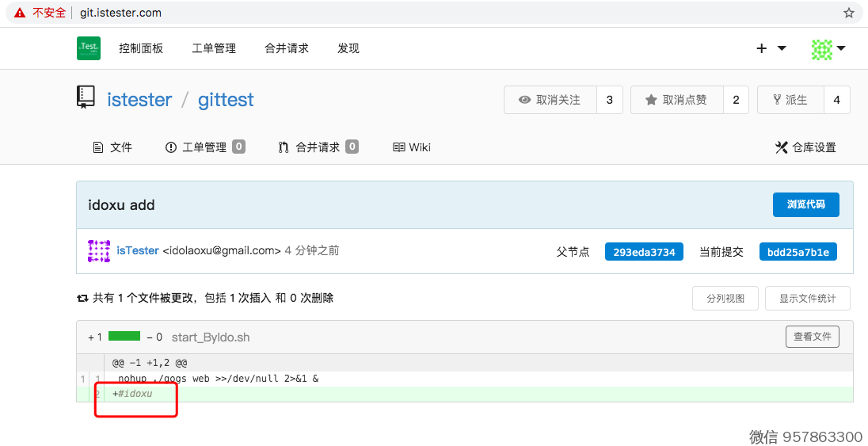Click the insecure connection warning icon
Viewport: 868px width, 446px height.
point(20,13)
